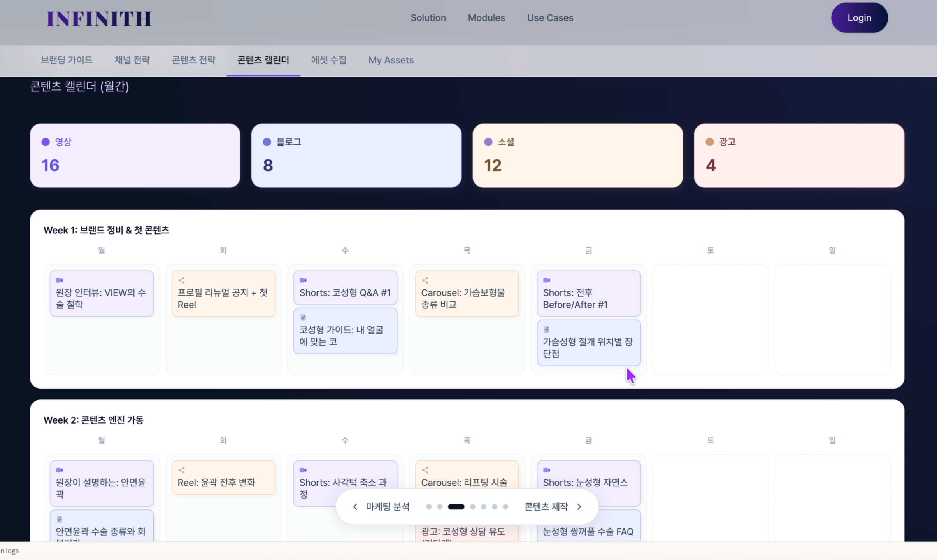The width and height of the screenshot is (937, 560).
Task: Open the 광고 summary card
Action: [x=798, y=156]
